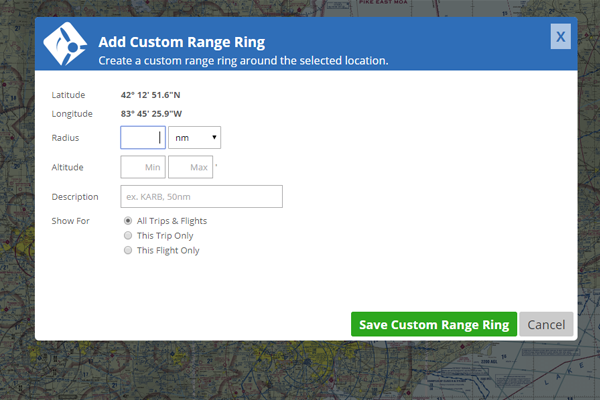Close the dialog with the X button
600x400 pixels.
click(x=561, y=37)
